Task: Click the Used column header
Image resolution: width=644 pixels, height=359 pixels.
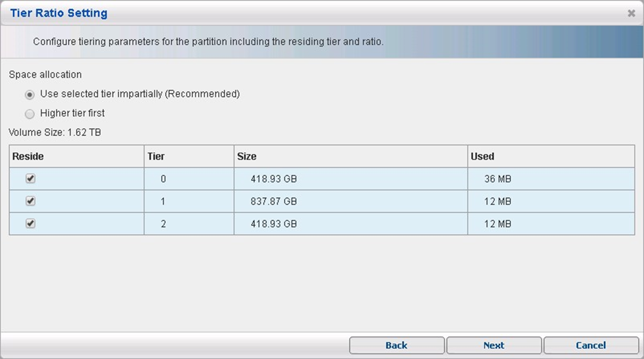Action: pos(482,156)
